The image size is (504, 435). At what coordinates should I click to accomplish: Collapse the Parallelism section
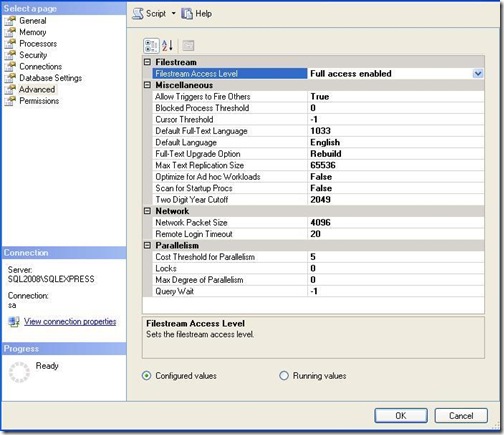coord(147,245)
